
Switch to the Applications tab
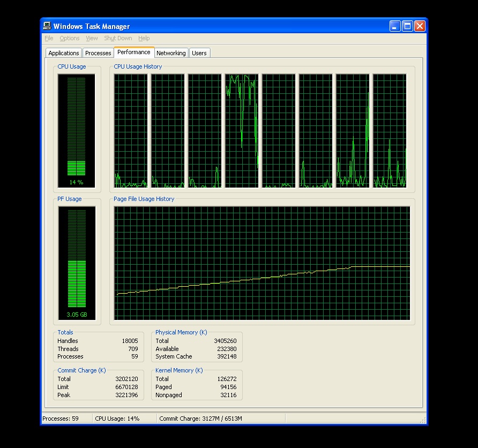(64, 53)
